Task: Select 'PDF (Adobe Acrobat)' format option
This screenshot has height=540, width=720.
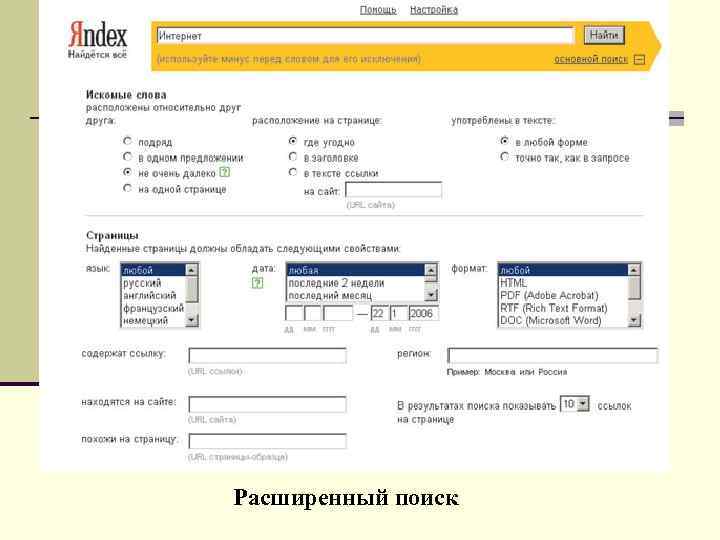Action: click(563, 295)
